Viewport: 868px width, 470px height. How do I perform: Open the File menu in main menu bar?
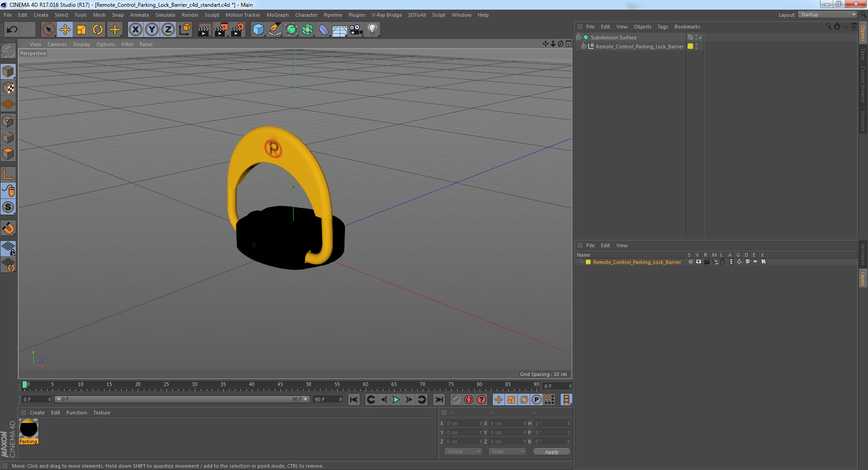(8, 15)
